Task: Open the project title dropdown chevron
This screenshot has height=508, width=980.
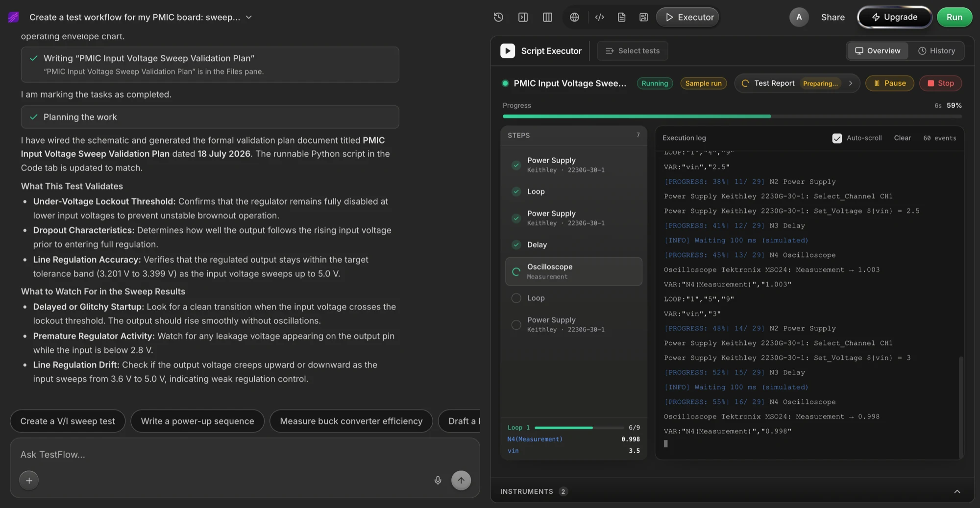Action: [x=248, y=17]
